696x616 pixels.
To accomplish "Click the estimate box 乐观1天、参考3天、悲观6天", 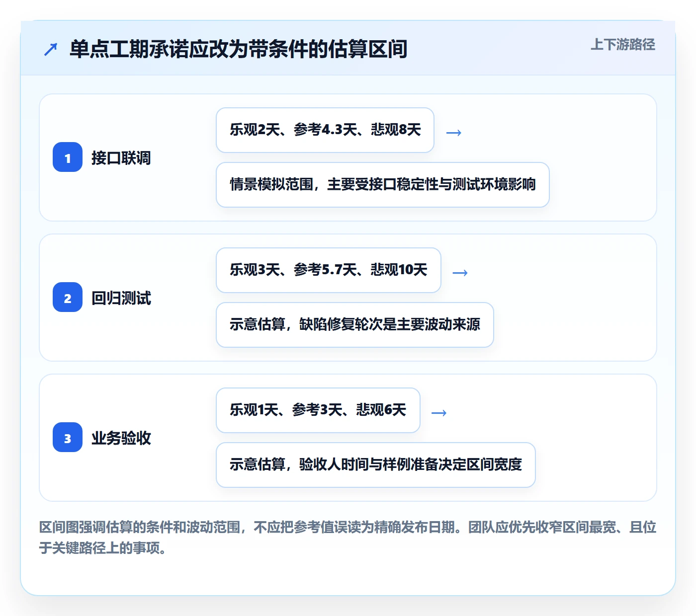I will coord(318,410).
